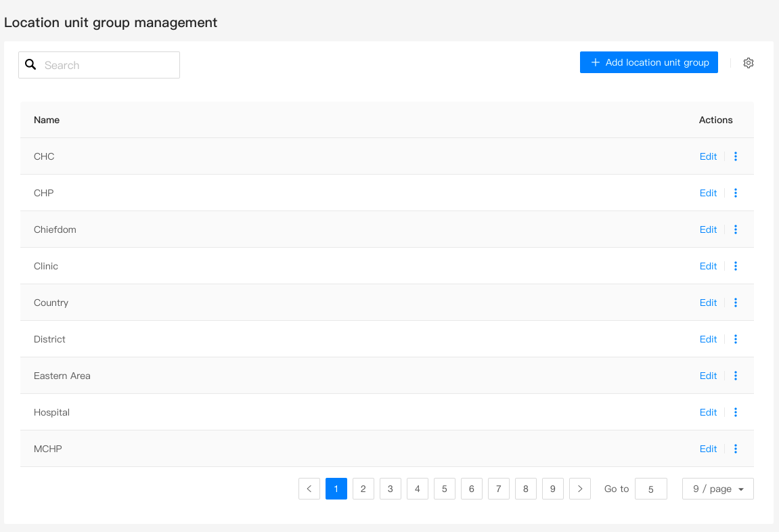This screenshot has height=532, width=779.
Task: Edit the CHP location unit group
Action: [x=708, y=193]
